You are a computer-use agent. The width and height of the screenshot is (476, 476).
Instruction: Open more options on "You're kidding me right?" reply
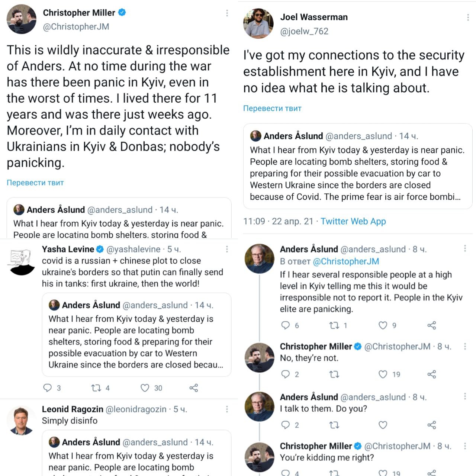(465, 446)
